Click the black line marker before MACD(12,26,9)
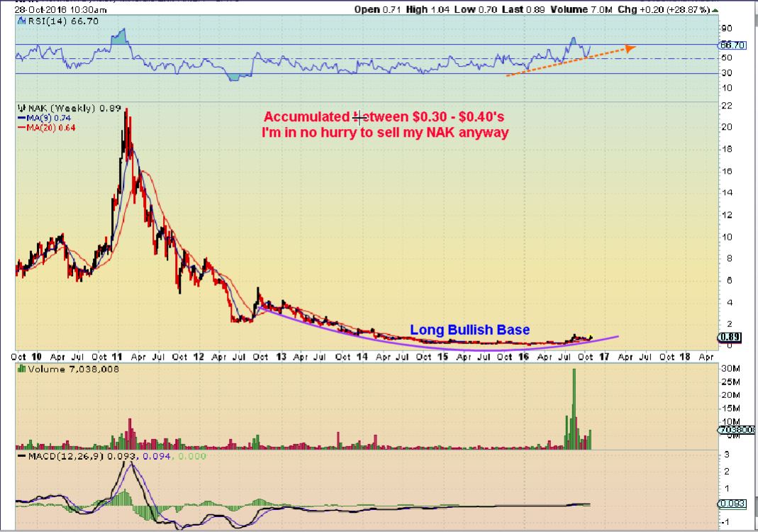Image resolution: width=758 pixels, height=532 pixels. 21,456
